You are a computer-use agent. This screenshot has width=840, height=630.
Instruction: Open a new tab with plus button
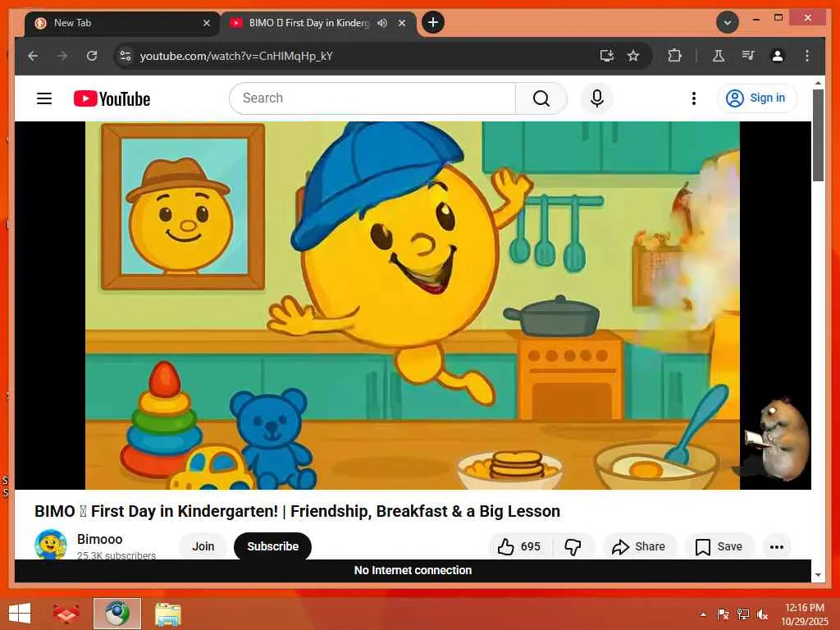point(433,22)
